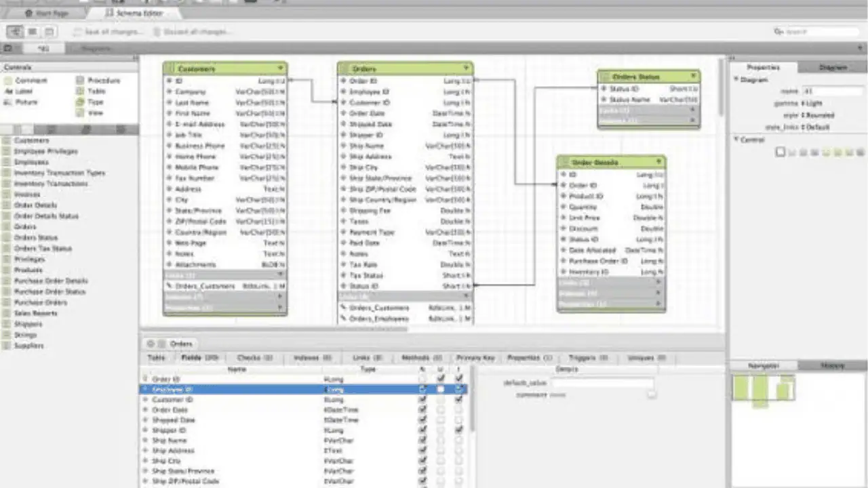Open the Triggers tab in Orders panel
This screenshot has height=488, width=868.
[587, 357]
